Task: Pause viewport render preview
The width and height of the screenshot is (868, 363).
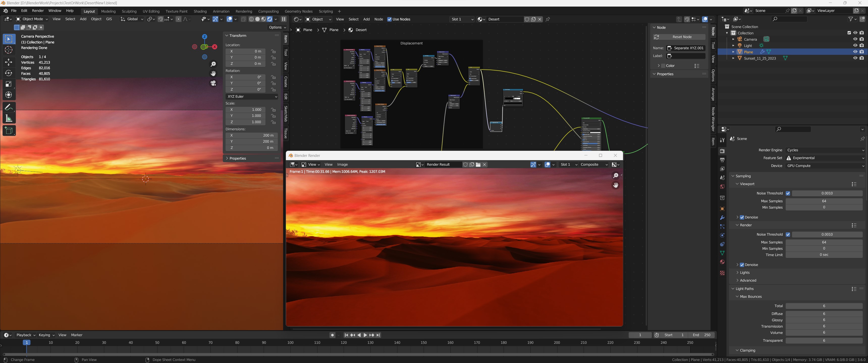Action: click(284, 19)
